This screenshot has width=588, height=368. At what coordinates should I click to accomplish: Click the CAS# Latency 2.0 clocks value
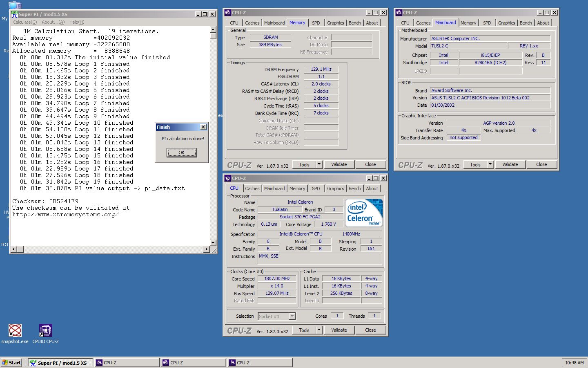coord(321,84)
